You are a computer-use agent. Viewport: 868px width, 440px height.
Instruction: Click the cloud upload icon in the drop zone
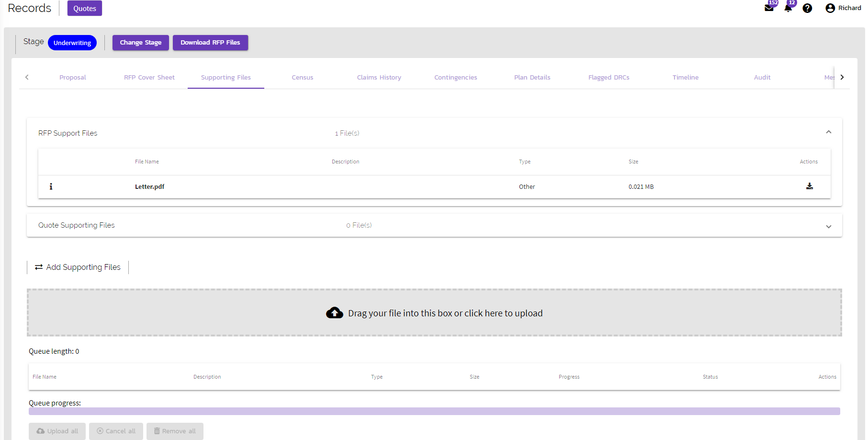point(335,313)
